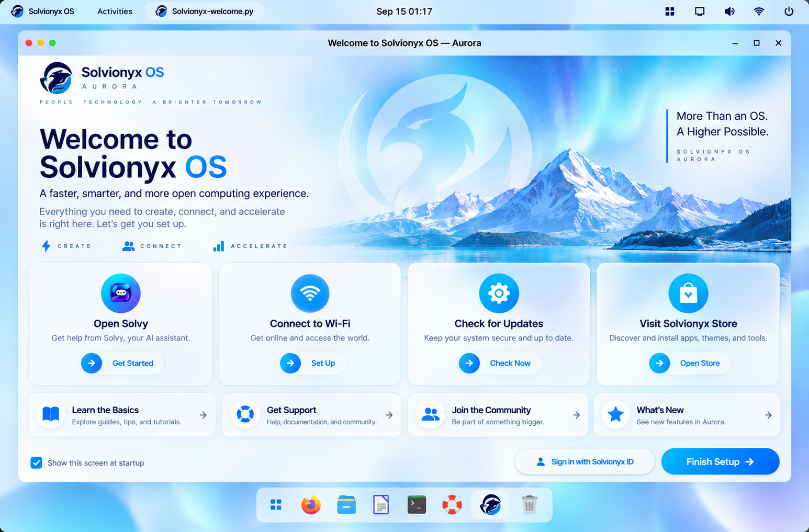The height and width of the screenshot is (532, 809).
Task: Click the Open Store button
Action: tap(690, 363)
